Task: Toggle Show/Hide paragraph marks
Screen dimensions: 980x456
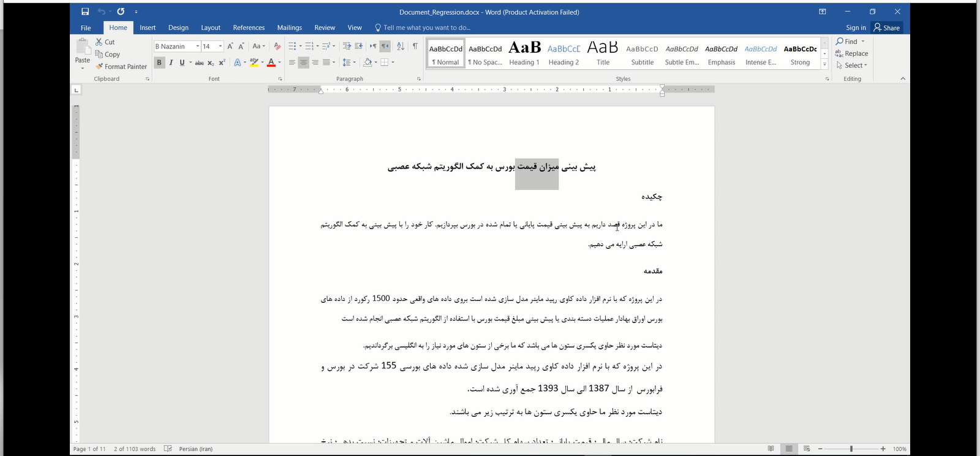Action: tap(415, 46)
